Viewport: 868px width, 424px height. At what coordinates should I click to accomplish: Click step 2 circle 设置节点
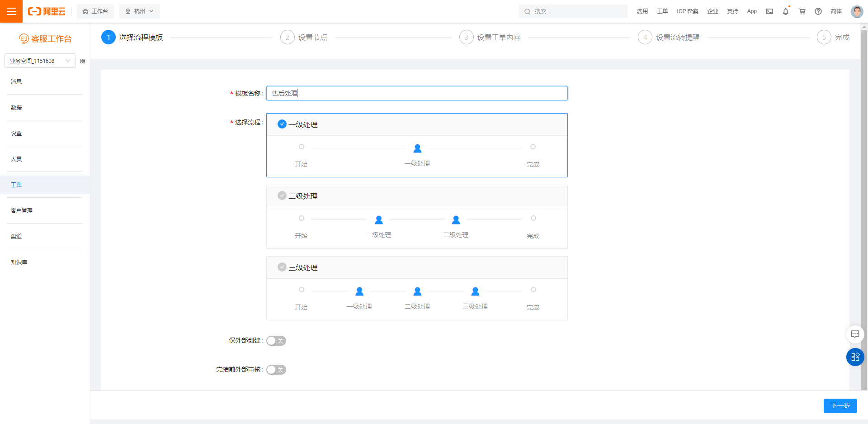pyautogui.click(x=288, y=37)
